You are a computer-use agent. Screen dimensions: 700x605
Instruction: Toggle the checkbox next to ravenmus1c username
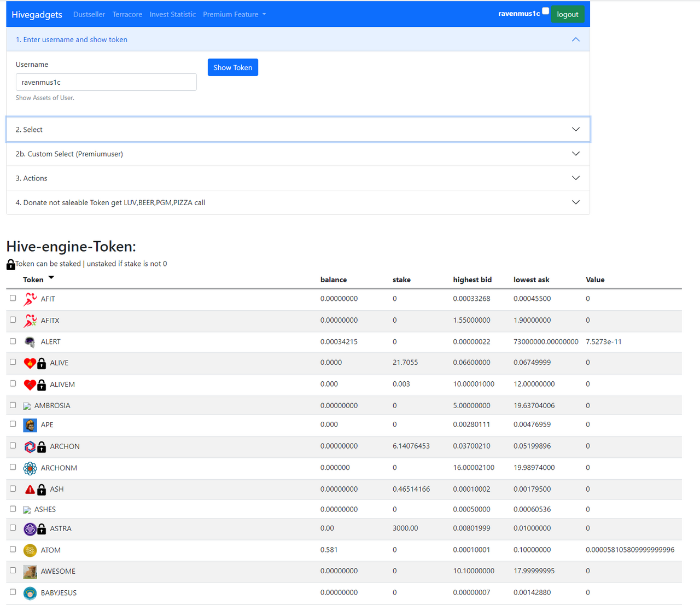click(546, 10)
